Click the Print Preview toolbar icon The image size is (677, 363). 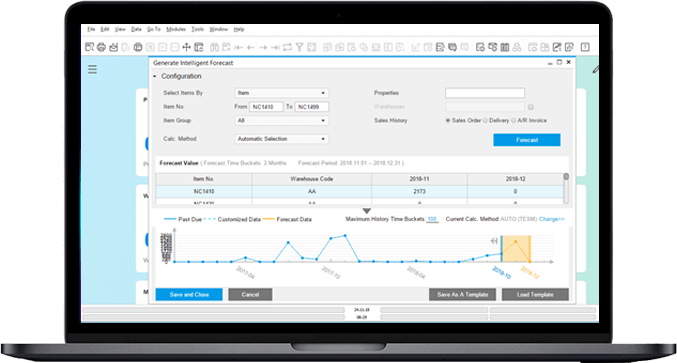89,47
